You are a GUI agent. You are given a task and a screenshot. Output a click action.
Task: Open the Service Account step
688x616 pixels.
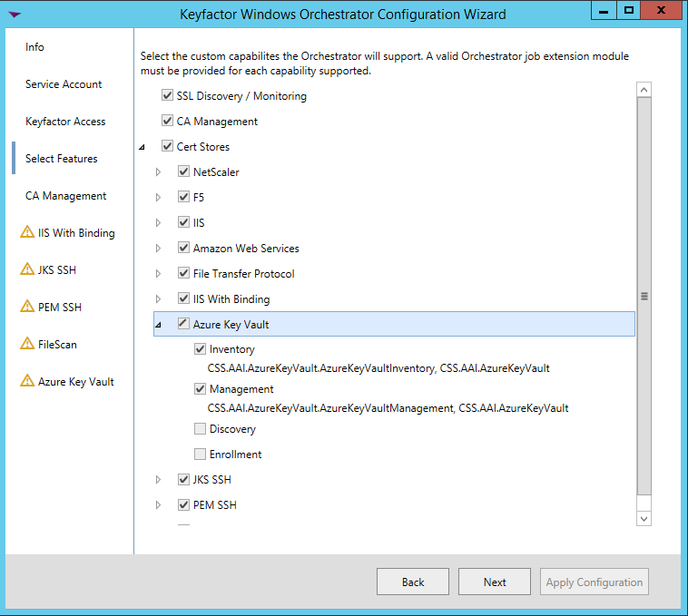pos(64,84)
